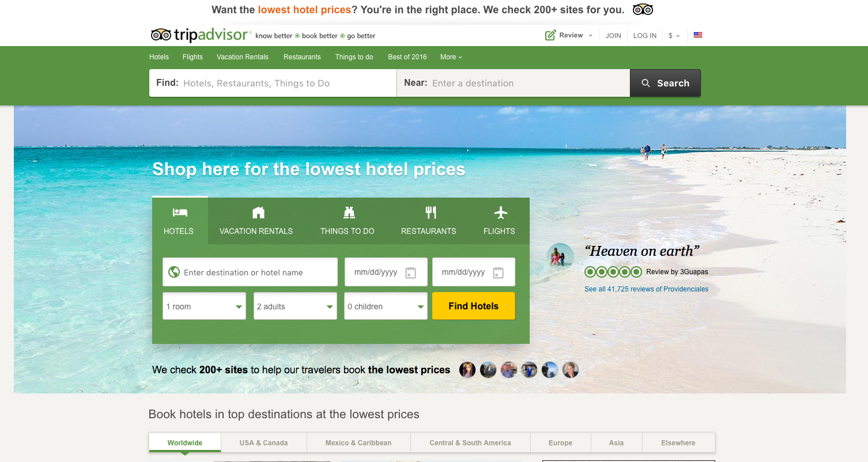The image size is (868, 462).
Task: Click the yellow Find Hotels button
Action: tap(474, 306)
